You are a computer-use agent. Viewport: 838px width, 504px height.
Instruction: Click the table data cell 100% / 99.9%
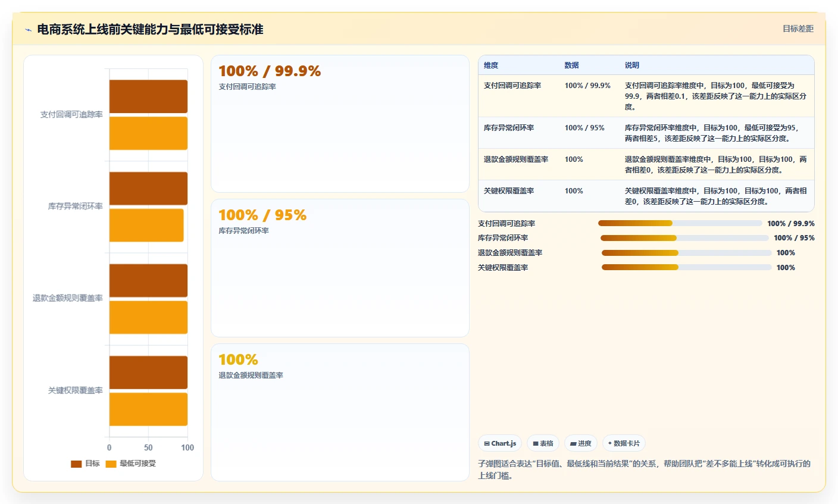click(587, 86)
